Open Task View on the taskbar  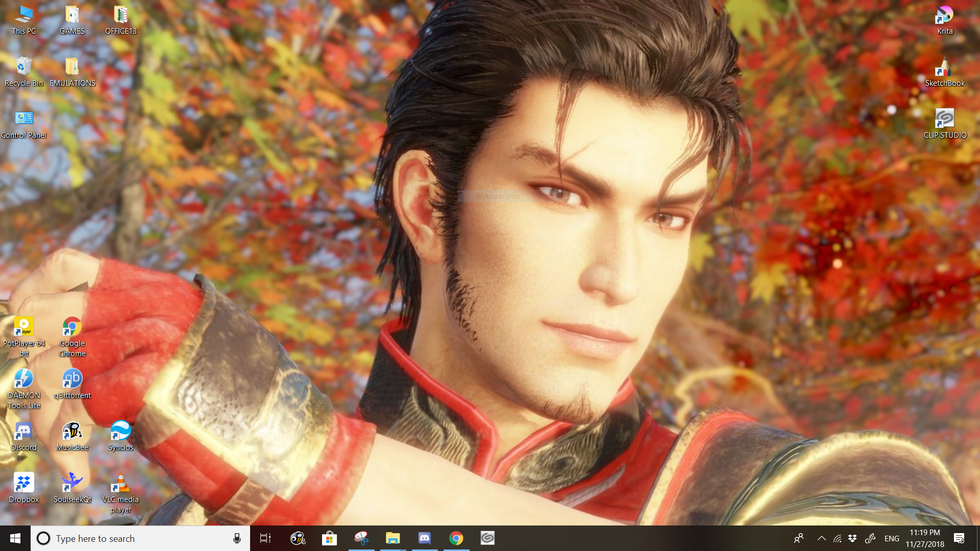pyautogui.click(x=265, y=538)
